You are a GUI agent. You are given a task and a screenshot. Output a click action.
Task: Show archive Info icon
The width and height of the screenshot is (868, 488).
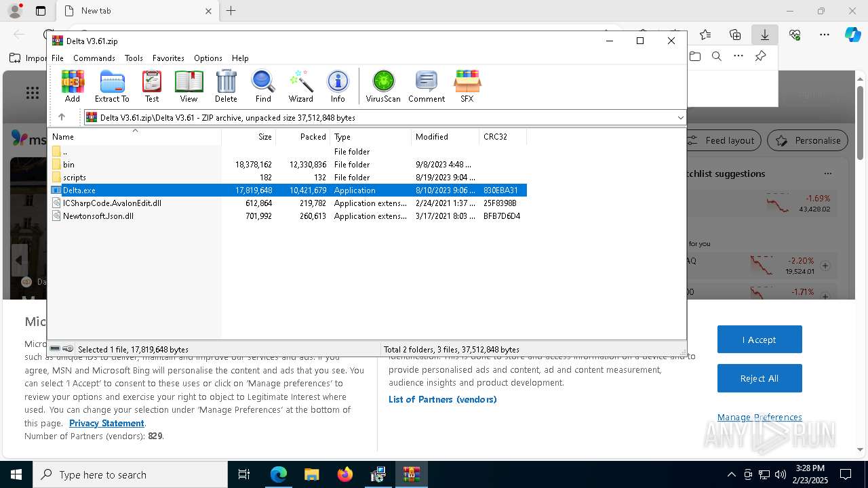[x=338, y=86]
